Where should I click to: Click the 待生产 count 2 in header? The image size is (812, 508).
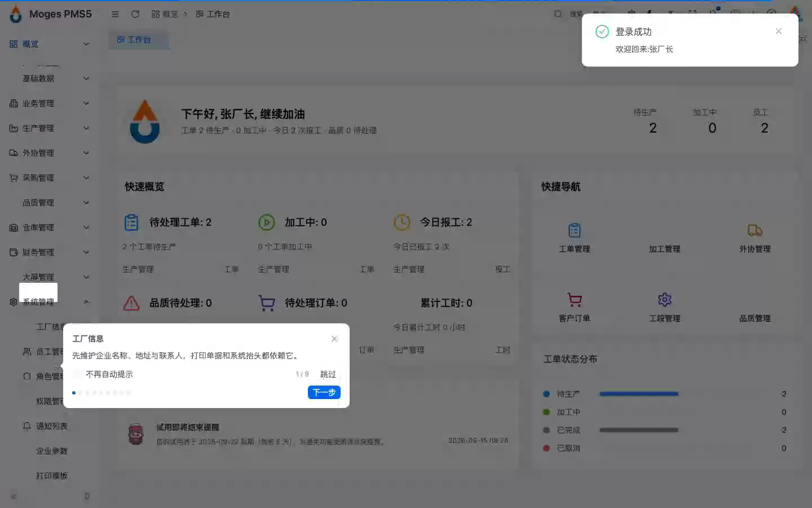(x=653, y=128)
